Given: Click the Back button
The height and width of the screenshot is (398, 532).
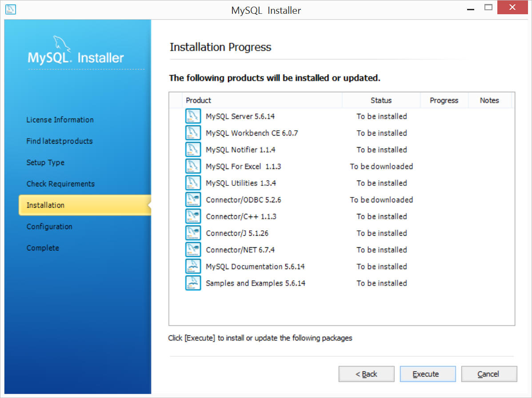Looking at the screenshot, I should 366,374.
